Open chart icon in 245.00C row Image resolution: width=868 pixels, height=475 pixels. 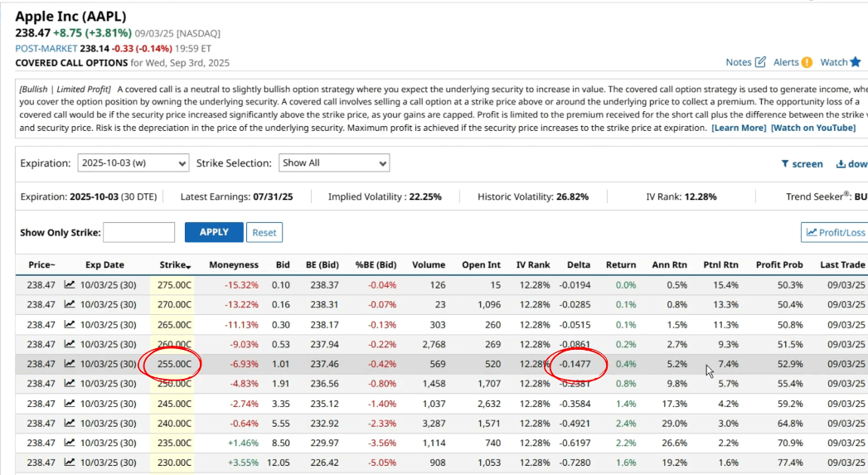click(70, 404)
